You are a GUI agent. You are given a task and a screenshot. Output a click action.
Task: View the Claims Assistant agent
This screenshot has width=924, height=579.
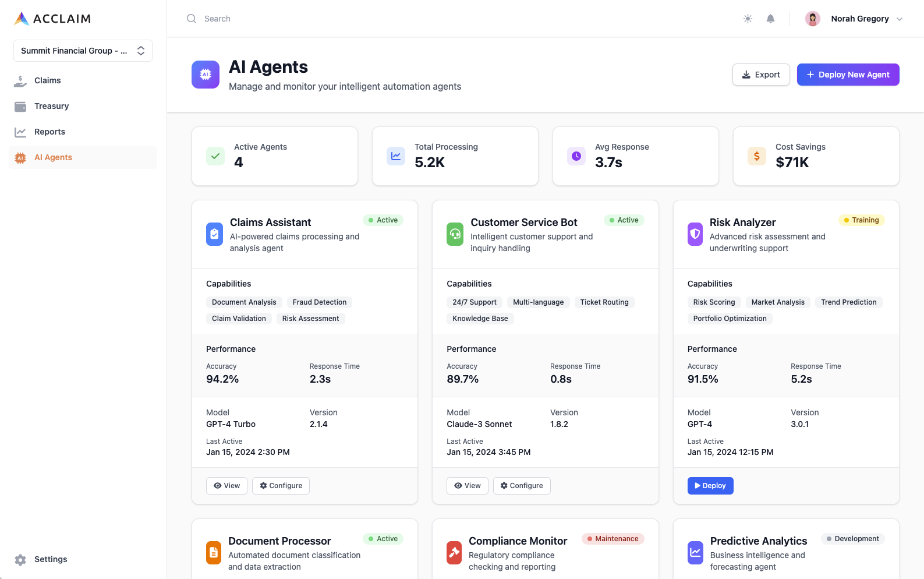point(227,486)
